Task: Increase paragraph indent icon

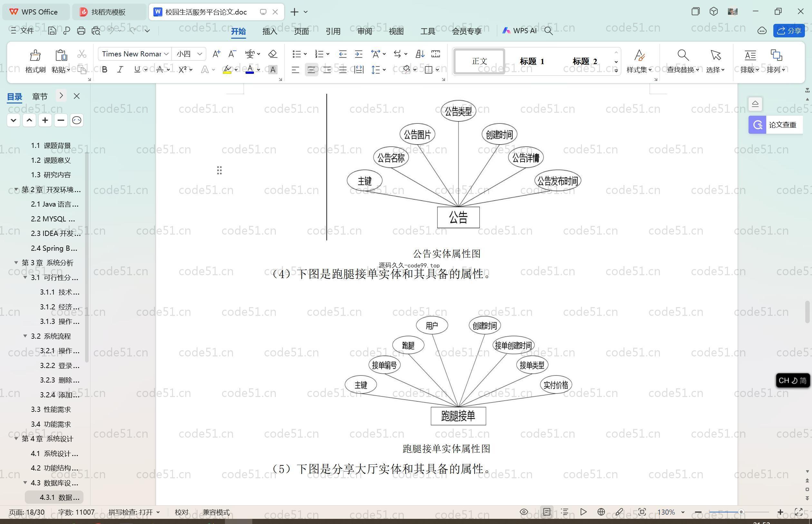Action: pyautogui.click(x=359, y=54)
